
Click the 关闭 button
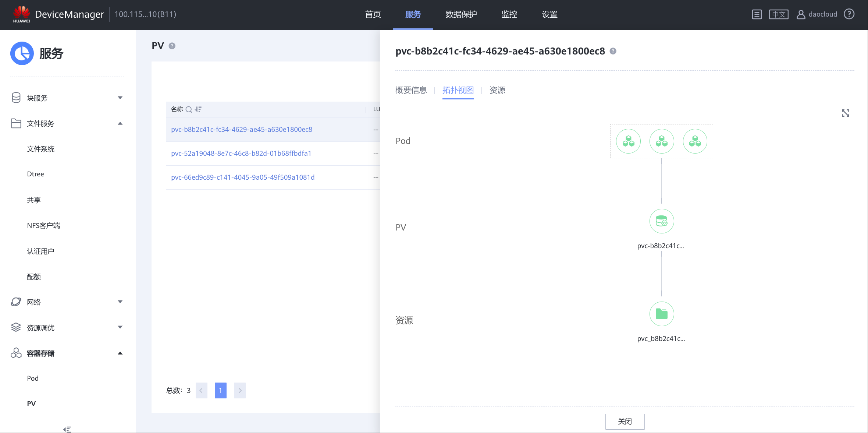[x=625, y=421]
